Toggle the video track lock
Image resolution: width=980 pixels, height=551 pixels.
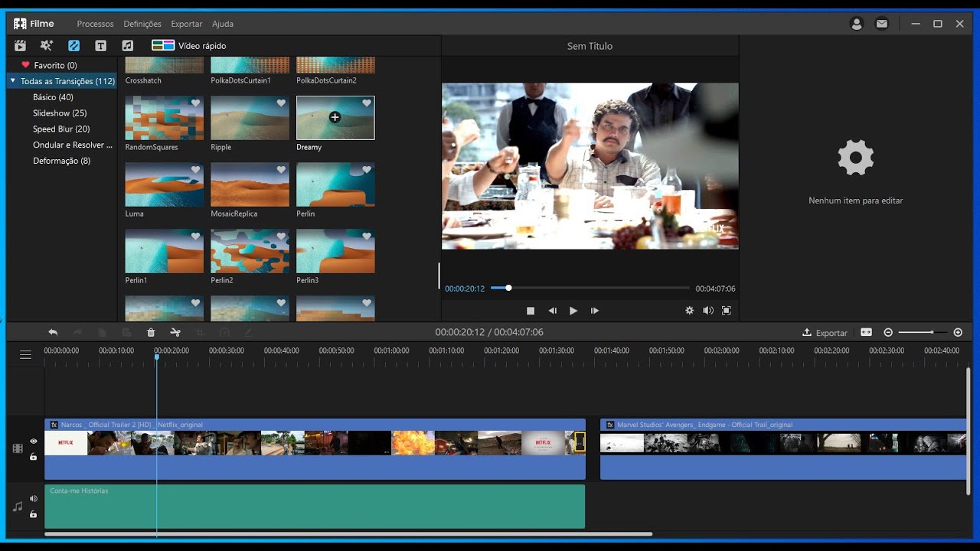tap(34, 457)
